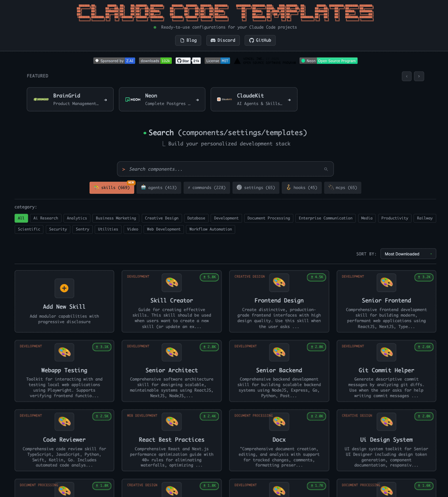Filter by Productivity category
The width and height of the screenshot is (448, 497).
point(395,218)
